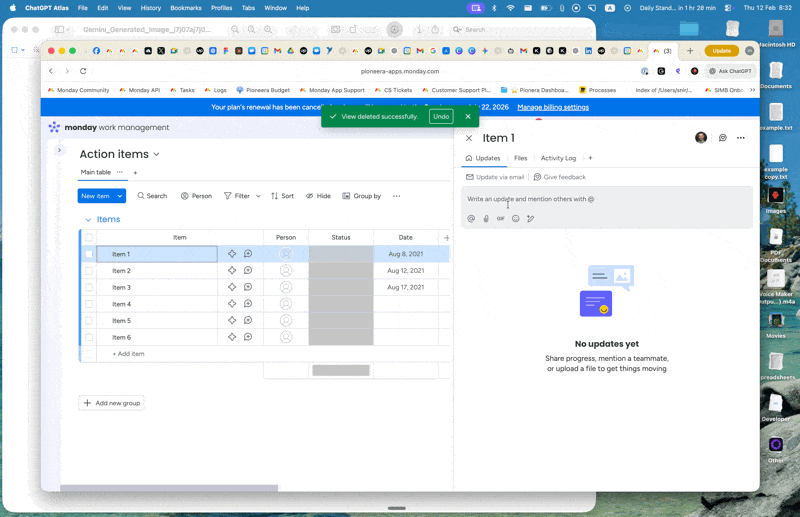800x517 pixels.
Task: Open the Action items board title dropdown
Action: click(156, 154)
